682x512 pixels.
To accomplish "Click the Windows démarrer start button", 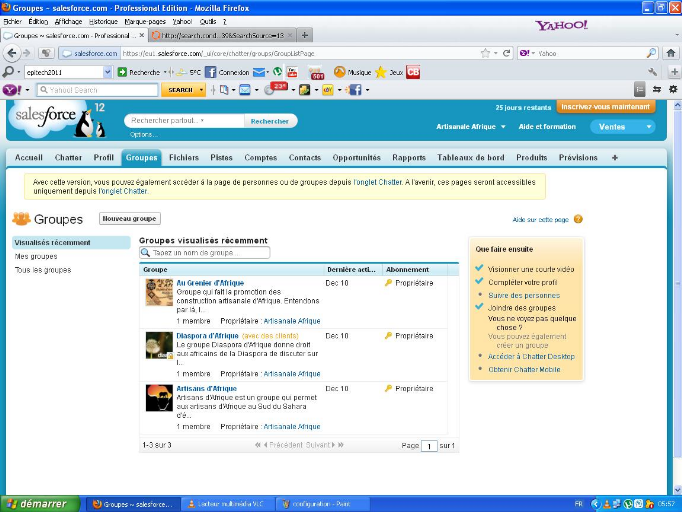I will coord(40,504).
